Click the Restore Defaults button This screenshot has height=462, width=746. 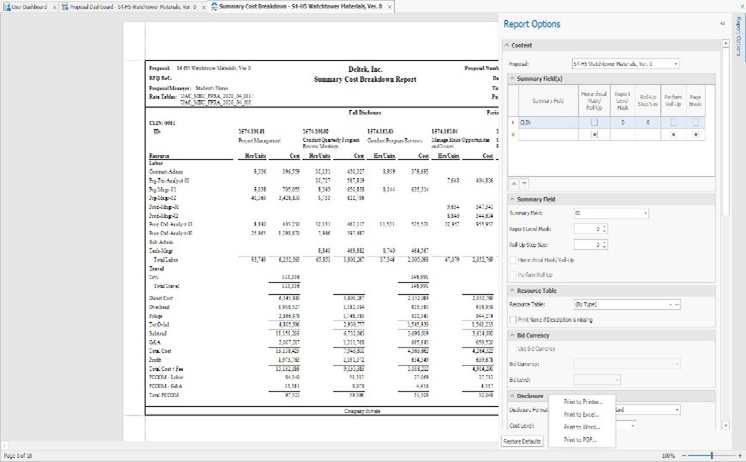coord(522,441)
